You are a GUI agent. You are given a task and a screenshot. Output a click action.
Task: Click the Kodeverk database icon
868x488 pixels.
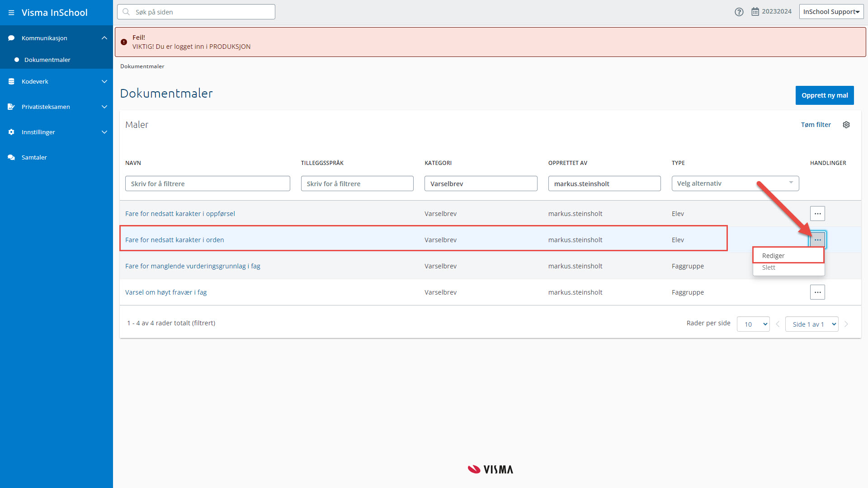pos(11,81)
